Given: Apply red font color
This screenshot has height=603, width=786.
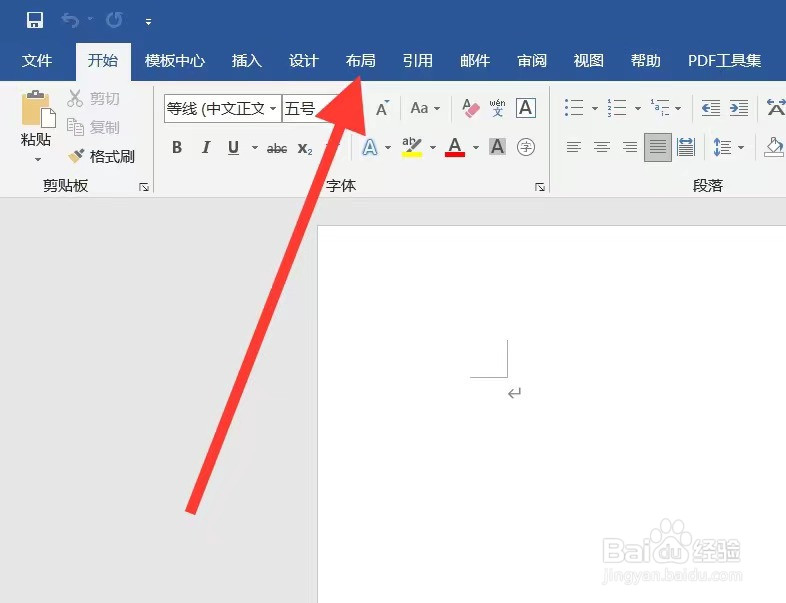Looking at the screenshot, I should (455, 147).
